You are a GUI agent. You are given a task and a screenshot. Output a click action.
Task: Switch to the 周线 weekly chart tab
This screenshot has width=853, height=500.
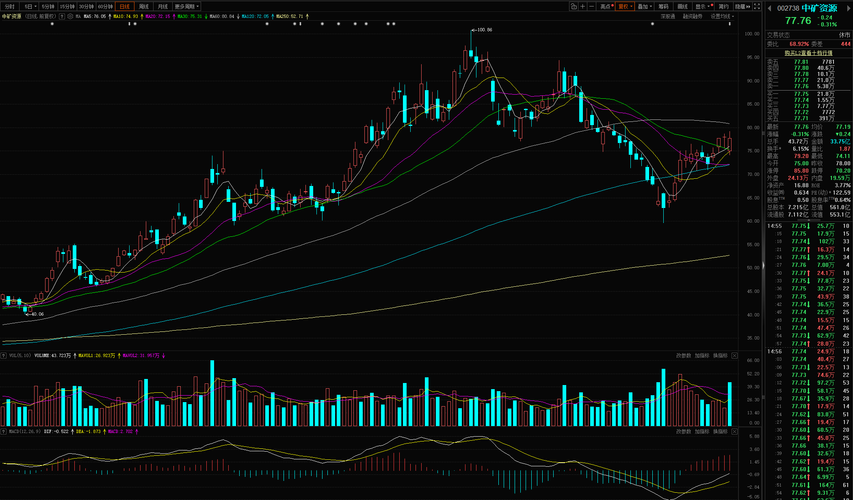point(144,7)
